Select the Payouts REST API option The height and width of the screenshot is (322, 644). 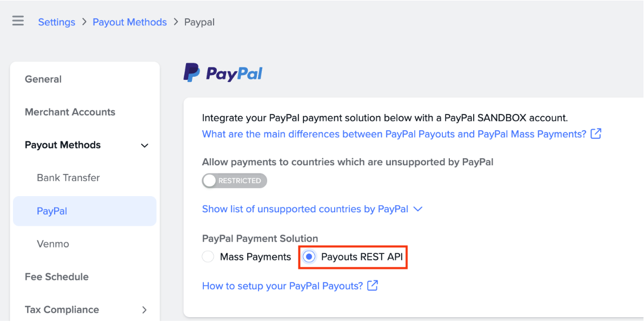(x=309, y=257)
